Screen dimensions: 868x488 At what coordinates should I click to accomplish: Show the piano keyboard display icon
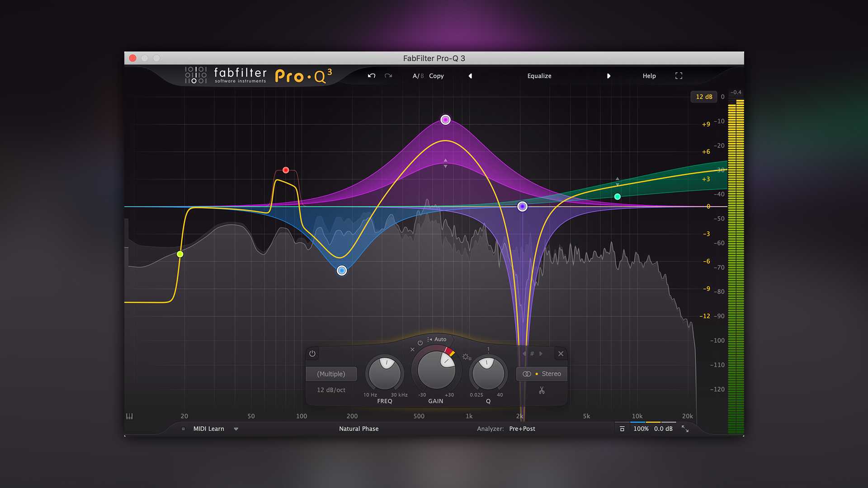pos(129,416)
